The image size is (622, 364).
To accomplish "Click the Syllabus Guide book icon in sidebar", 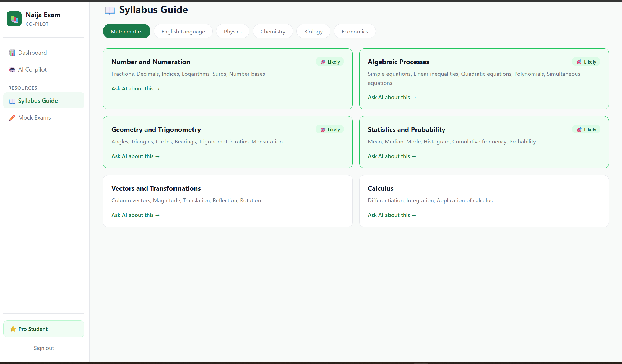I will tap(12, 101).
